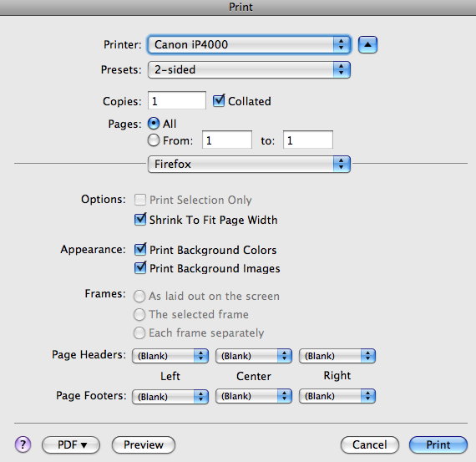Click the Preview button

(x=144, y=445)
